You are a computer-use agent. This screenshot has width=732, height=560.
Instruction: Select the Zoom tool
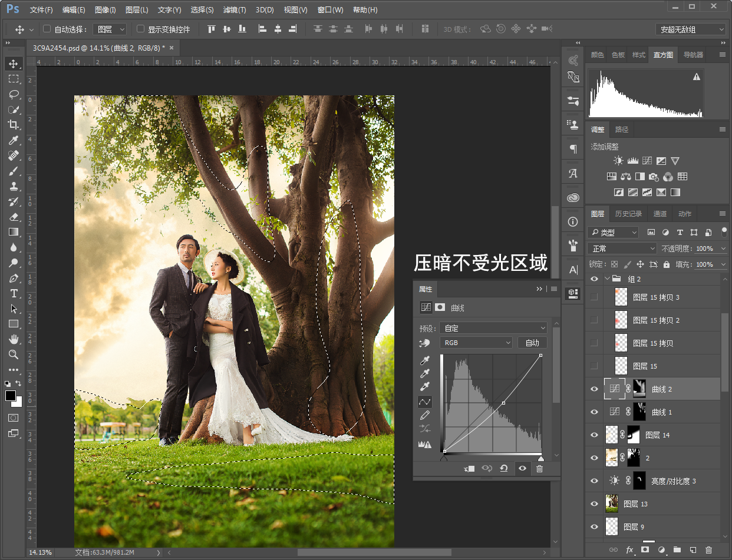[x=13, y=354]
